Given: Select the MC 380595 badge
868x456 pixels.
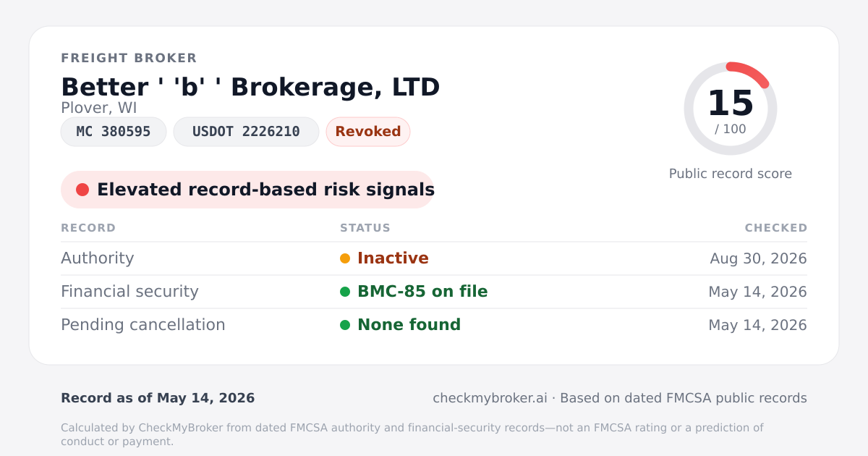Looking at the screenshot, I should [114, 132].
